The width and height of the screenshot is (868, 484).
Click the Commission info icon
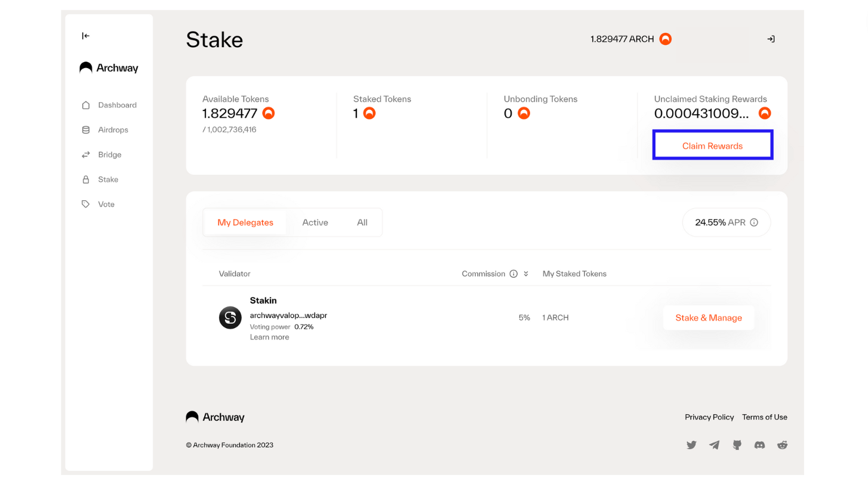[513, 274]
